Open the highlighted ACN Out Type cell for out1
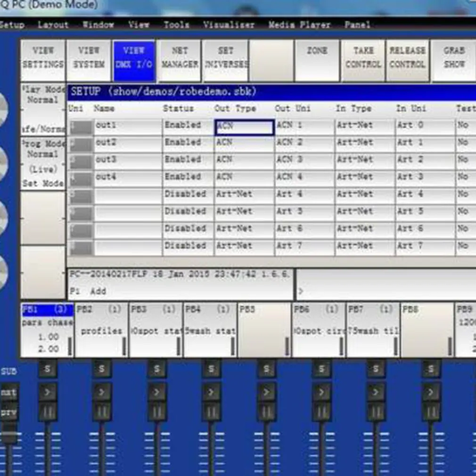Image resolution: width=476 pixels, height=476 pixels. [x=245, y=127]
